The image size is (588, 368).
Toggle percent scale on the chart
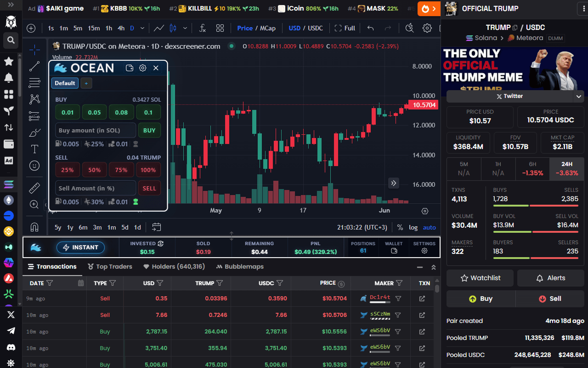(x=400, y=227)
